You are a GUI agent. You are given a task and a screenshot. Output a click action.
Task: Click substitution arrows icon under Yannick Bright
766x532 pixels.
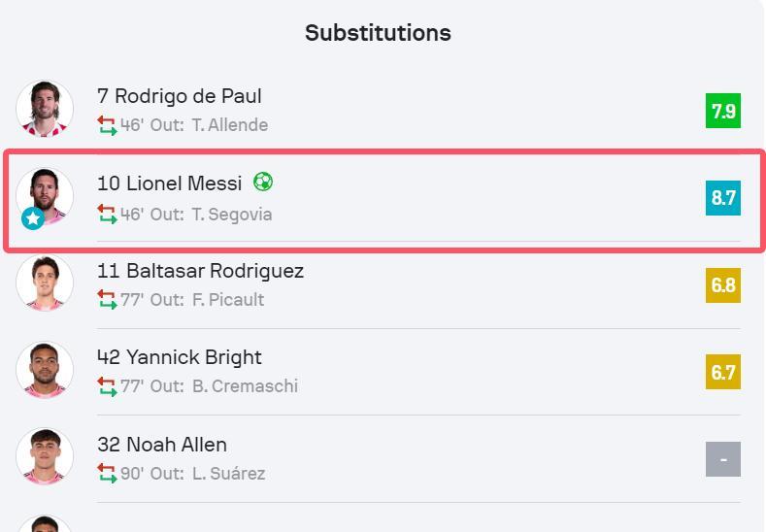pyautogui.click(x=107, y=386)
